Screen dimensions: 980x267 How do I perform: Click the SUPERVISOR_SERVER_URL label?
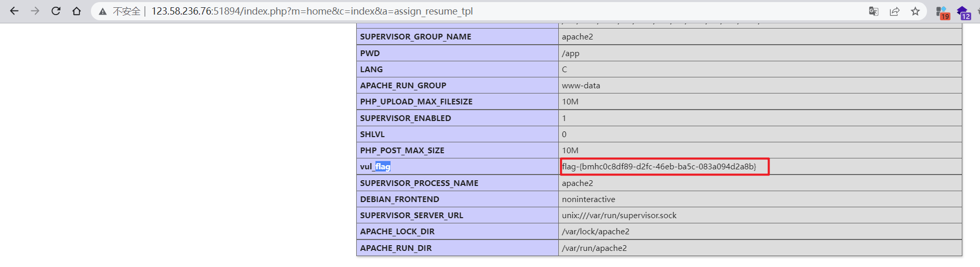(x=411, y=215)
